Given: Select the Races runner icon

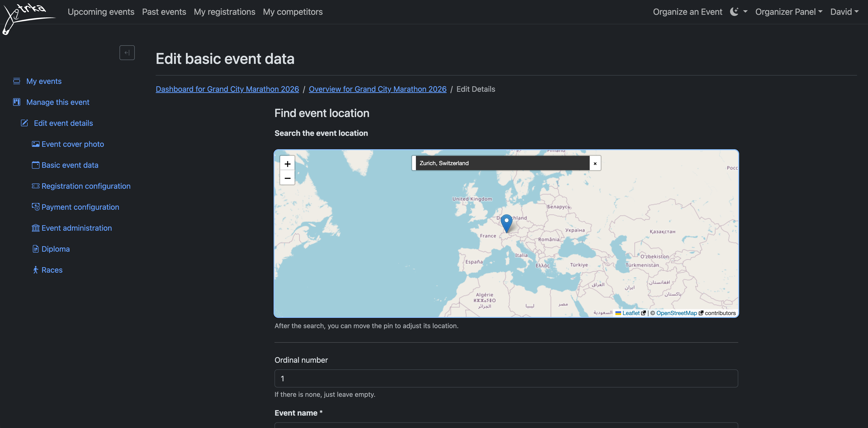Looking at the screenshot, I should click(x=36, y=270).
